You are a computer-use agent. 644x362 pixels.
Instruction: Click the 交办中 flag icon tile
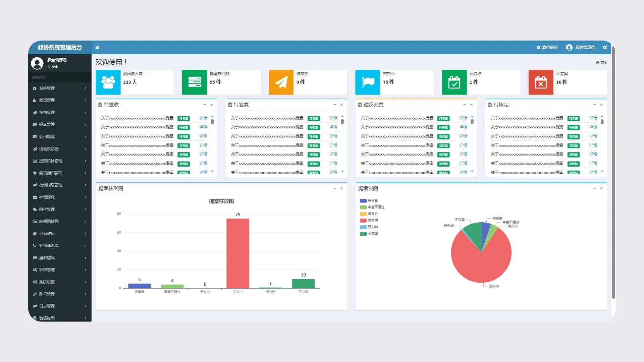[x=368, y=82]
